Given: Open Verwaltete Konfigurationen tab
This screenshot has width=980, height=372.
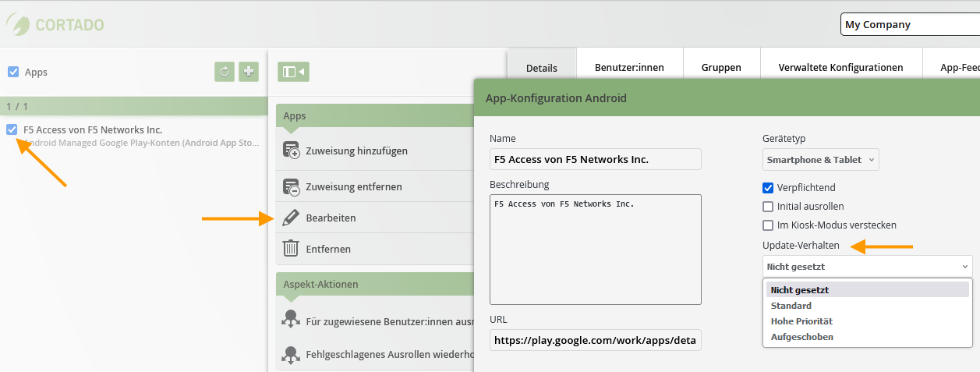Looking at the screenshot, I should click(x=840, y=67).
